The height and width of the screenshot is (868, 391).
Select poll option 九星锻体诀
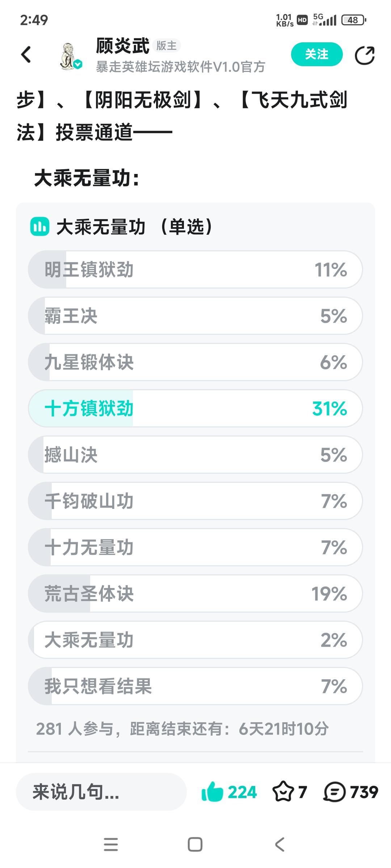coord(195,362)
